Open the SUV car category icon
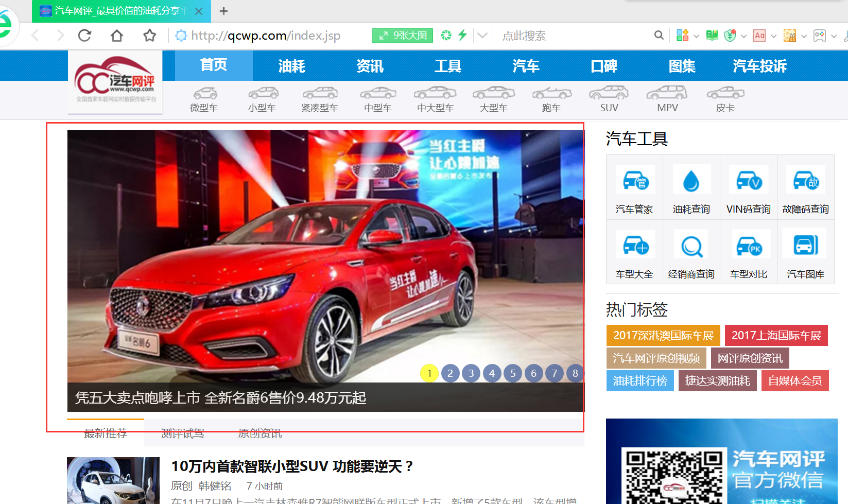Screen dimensions: 848x504 pyautogui.click(x=609, y=93)
